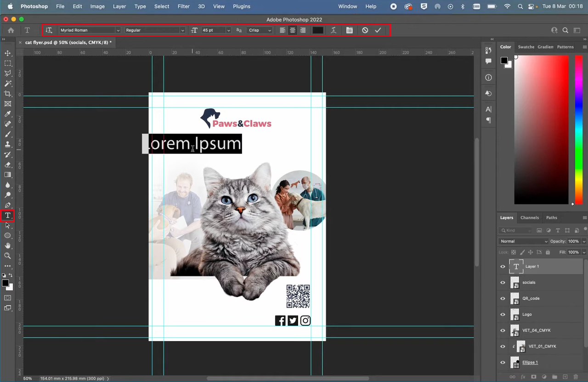
Task: Hide the QR_code layer
Action: tap(503, 298)
